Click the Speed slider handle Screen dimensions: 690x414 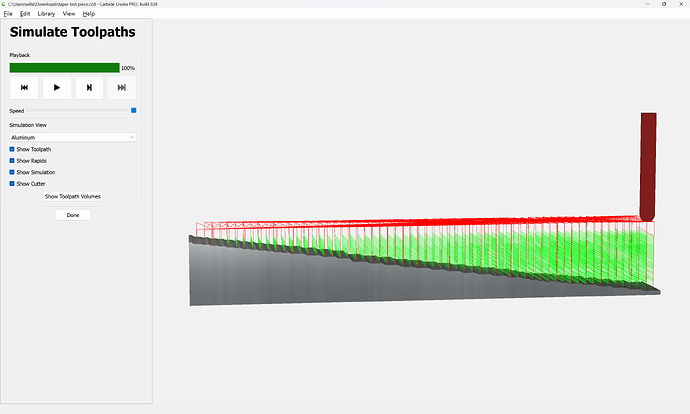(x=134, y=111)
